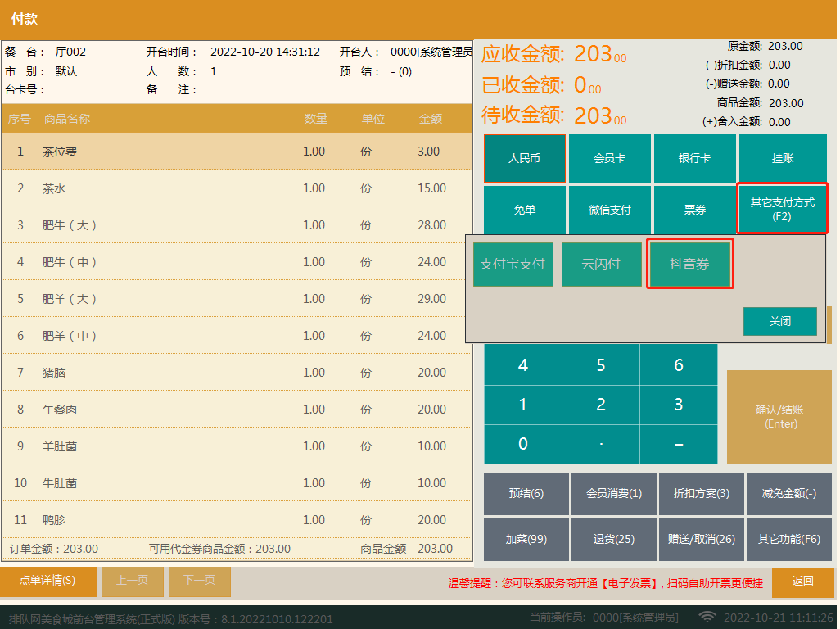The height and width of the screenshot is (629, 840).
Task: Select 微信支付 payment
Action: (x=610, y=210)
